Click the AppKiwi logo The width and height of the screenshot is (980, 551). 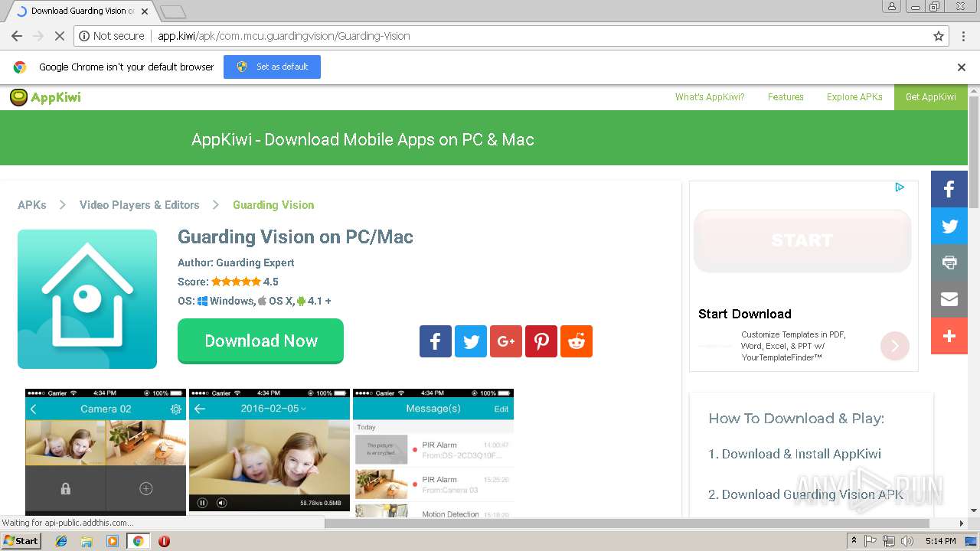coord(45,97)
